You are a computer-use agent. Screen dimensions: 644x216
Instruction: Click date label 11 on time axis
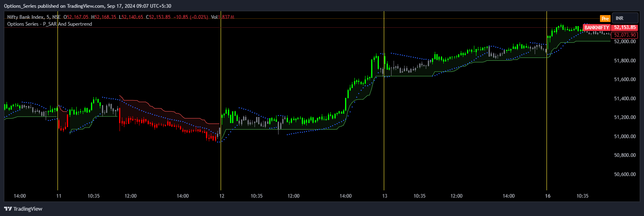(59, 196)
